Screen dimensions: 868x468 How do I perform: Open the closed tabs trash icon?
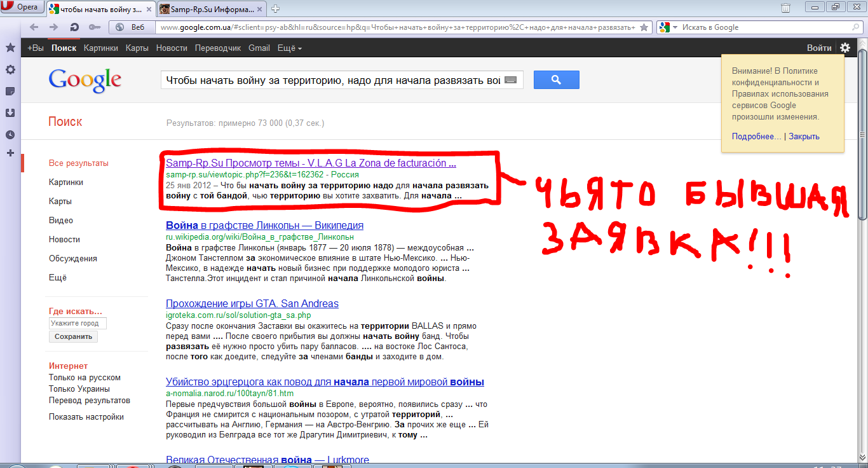[x=786, y=8]
